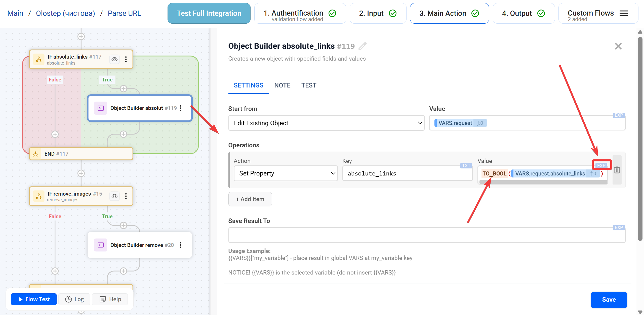Open Custom Flows hamburger menu icon
Screen dimensions: 644x315
pyautogui.click(x=624, y=13)
